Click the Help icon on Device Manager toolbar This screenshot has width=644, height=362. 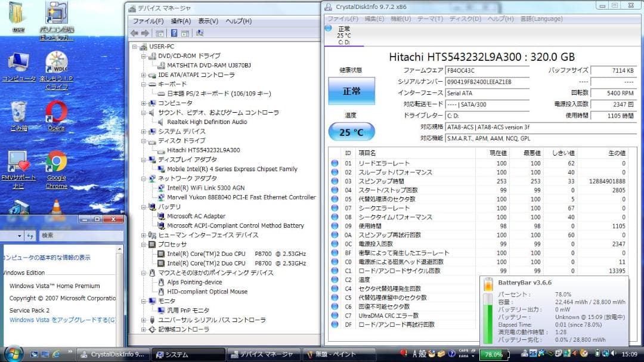[174, 33]
